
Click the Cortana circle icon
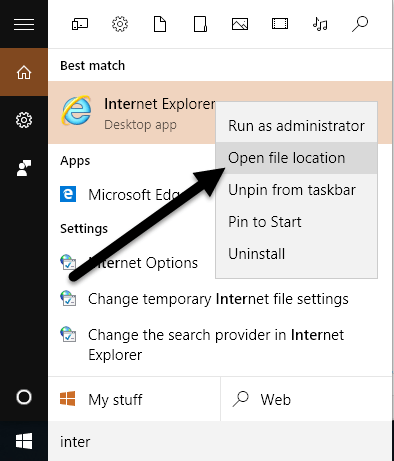pyautogui.click(x=24, y=397)
